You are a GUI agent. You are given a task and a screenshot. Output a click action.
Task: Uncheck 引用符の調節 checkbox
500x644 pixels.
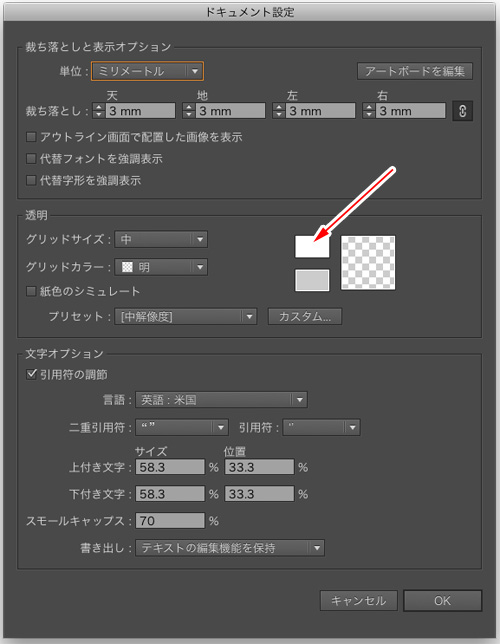tap(31, 374)
